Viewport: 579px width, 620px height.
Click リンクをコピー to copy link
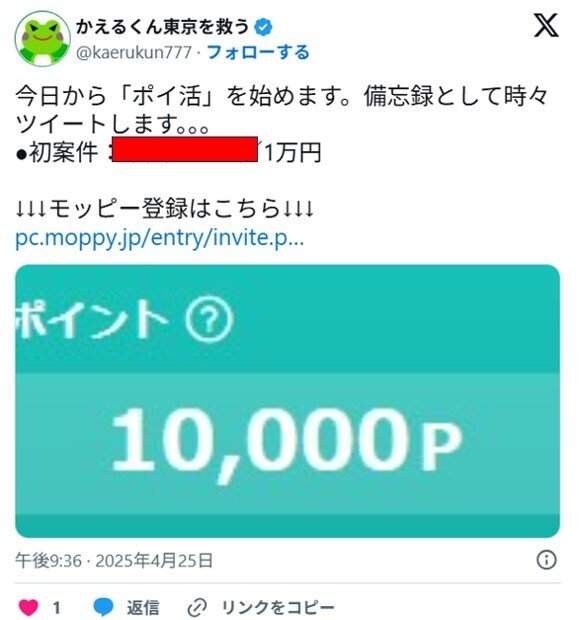(278, 607)
